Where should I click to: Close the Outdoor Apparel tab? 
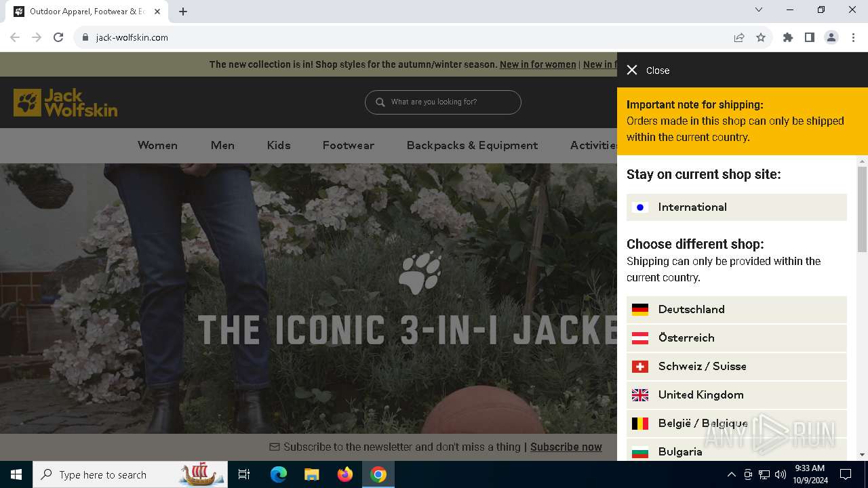(x=157, y=12)
